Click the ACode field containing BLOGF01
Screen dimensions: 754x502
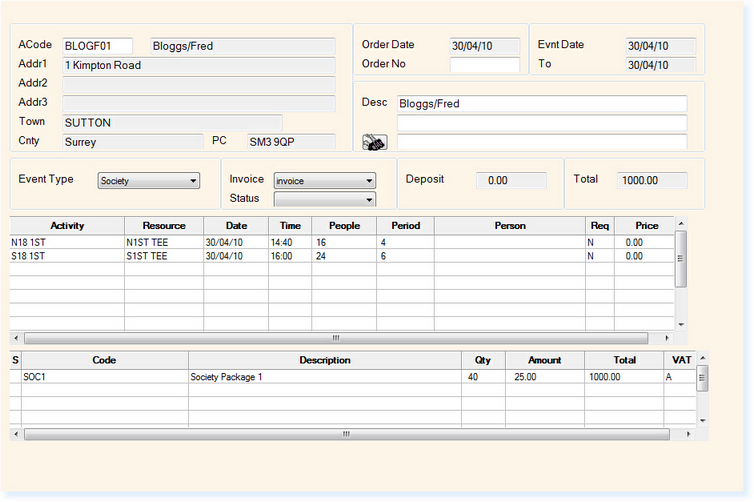click(96, 46)
